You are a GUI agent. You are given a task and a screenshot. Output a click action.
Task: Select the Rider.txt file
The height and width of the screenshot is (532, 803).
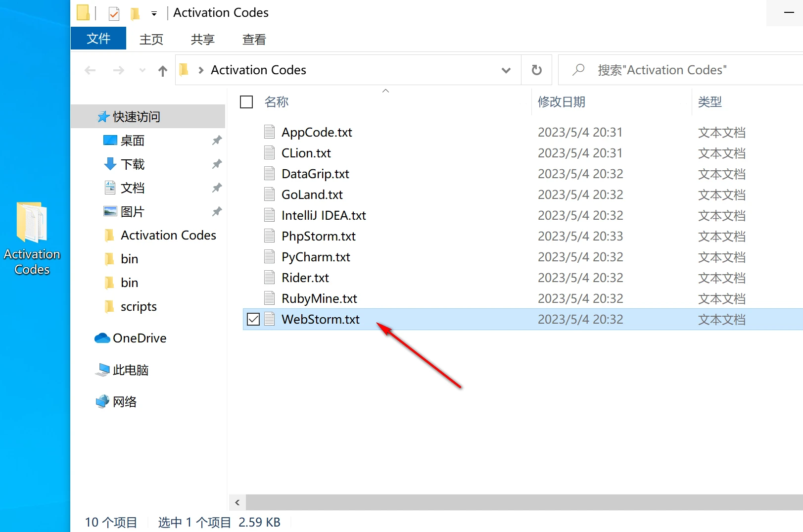coord(305,278)
